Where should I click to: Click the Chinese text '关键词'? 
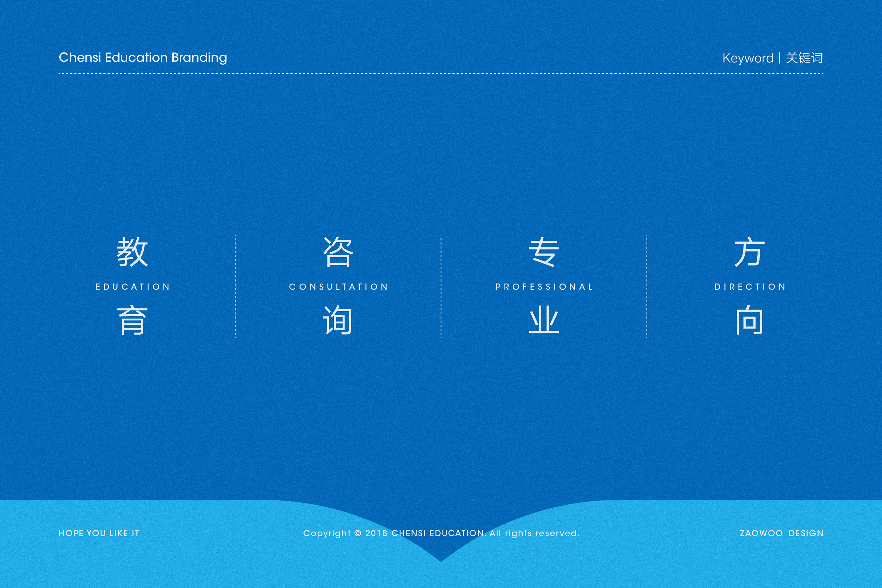[x=804, y=58]
